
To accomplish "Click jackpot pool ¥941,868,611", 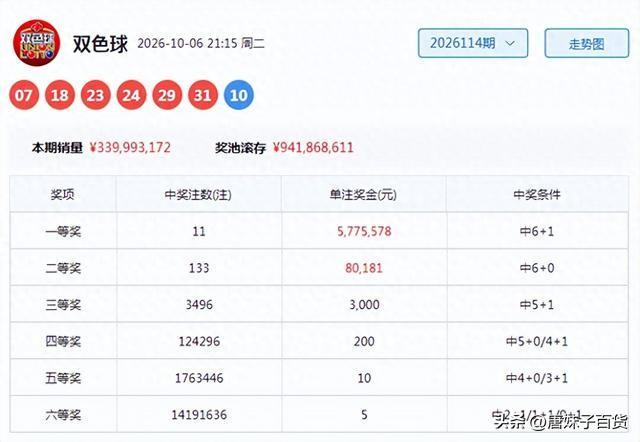I will (313, 147).
